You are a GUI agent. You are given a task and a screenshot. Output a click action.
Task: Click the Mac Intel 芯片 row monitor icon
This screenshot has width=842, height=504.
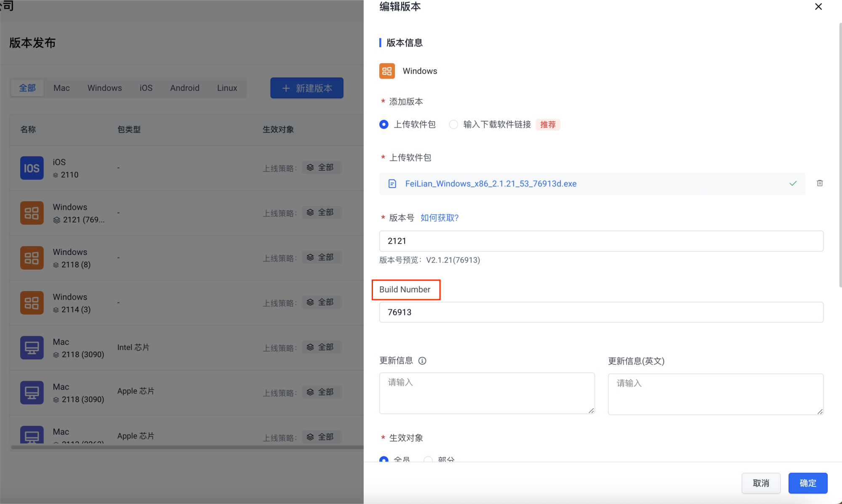click(32, 347)
